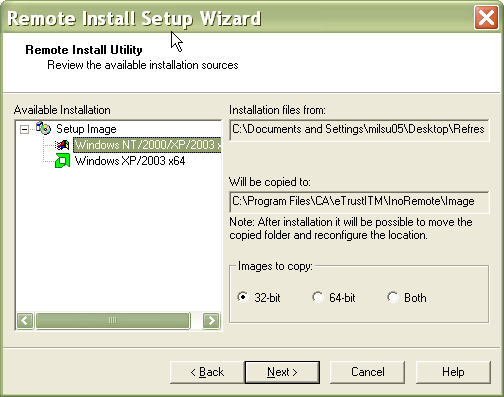Image resolution: width=504 pixels, height=397 pixels.
Task: Click the 'Images to copy:' group label
Action: pyautogui.click(x=275, y=266)
